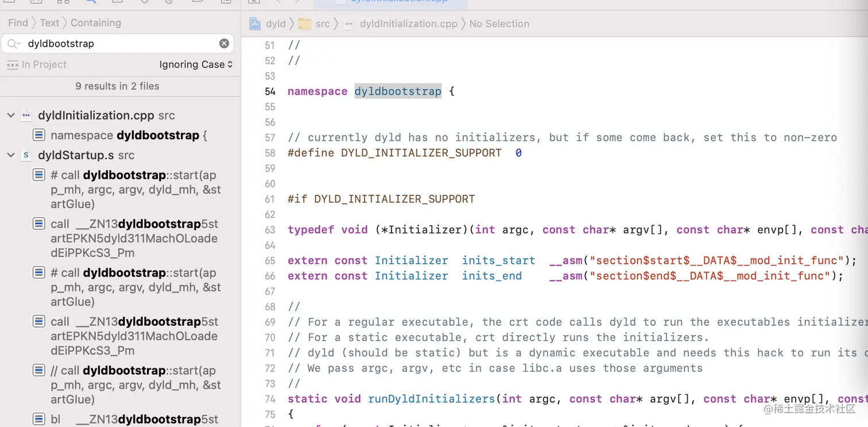
Task: Click the dyld project icon in the jump bar
Action: (255, 24)
